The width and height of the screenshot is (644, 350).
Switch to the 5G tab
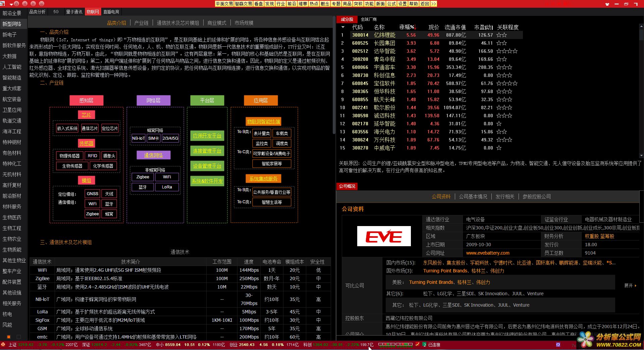(56, 12)
